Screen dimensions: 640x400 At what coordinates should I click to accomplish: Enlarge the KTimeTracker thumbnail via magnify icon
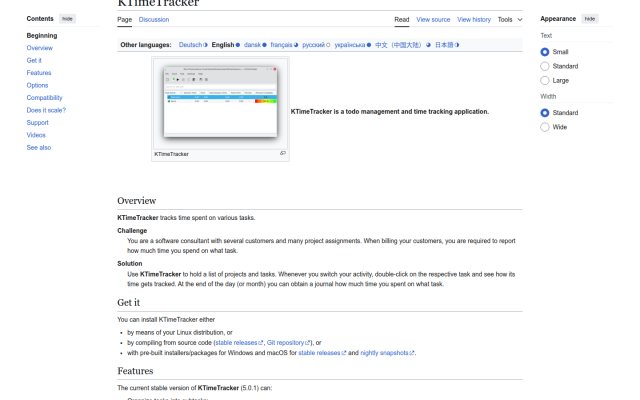[282, 153]
